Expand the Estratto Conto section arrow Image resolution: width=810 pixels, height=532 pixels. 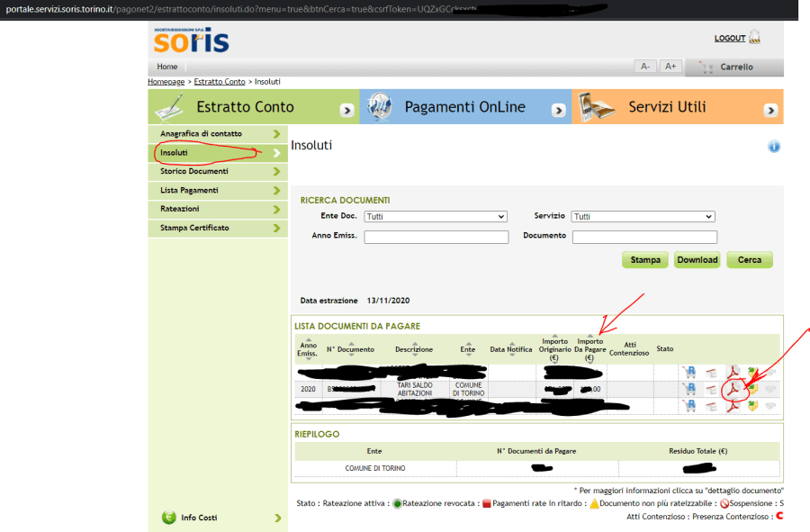[x=346, y=110]
